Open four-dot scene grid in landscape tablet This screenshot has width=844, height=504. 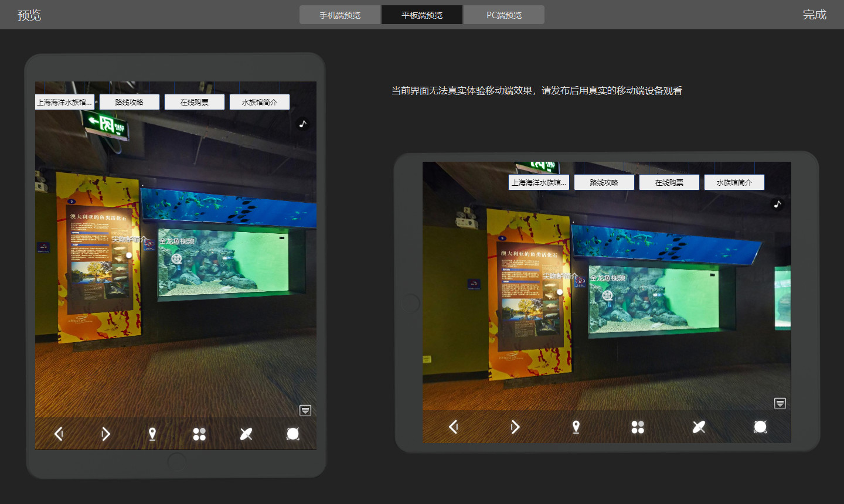point(638,427)
